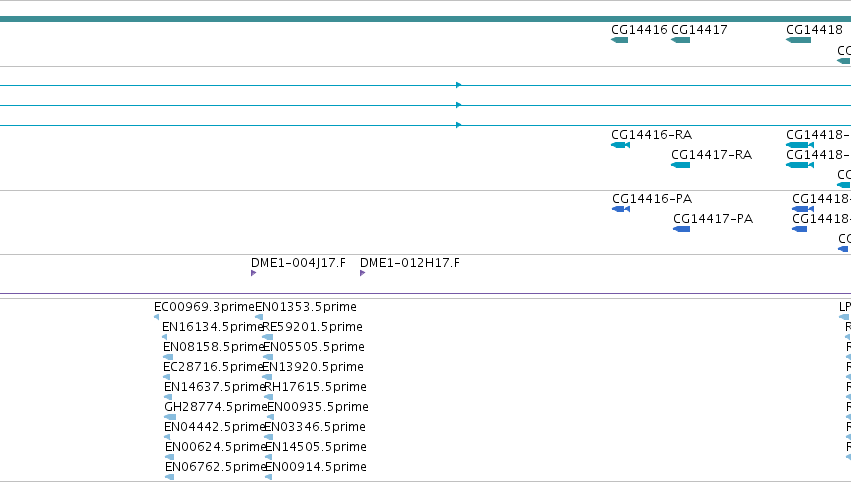
Task: Click the RE59201.5prime EST label
Action: [313, 327]
